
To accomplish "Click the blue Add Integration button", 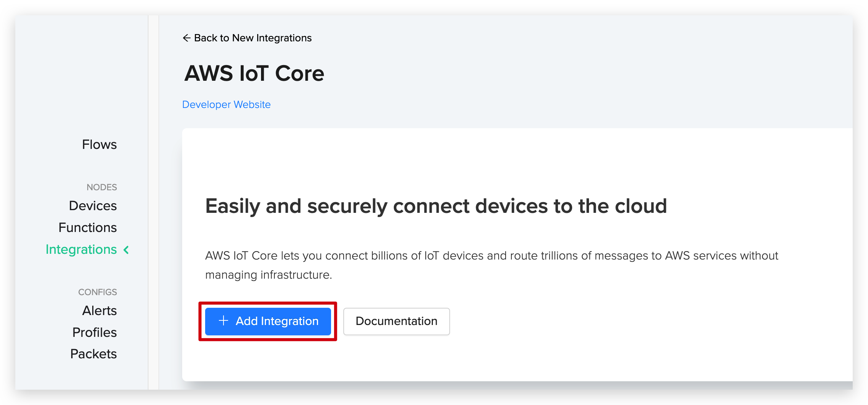I will point(268,321).
